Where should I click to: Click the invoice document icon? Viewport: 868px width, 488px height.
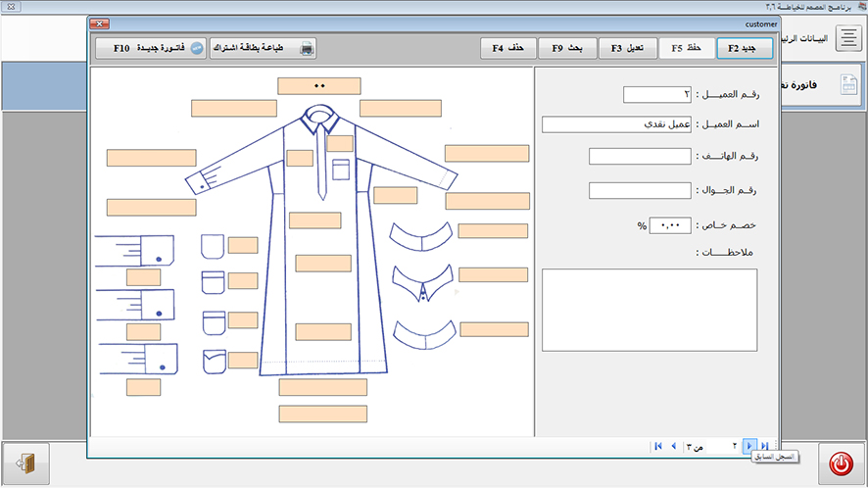pyautogui.click(x=848, y=85)
